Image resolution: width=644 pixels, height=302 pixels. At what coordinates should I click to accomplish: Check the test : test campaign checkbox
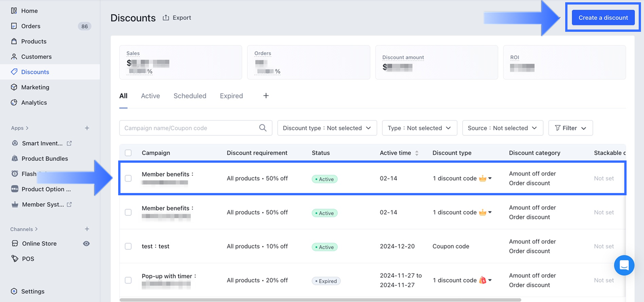pos(128,246)
